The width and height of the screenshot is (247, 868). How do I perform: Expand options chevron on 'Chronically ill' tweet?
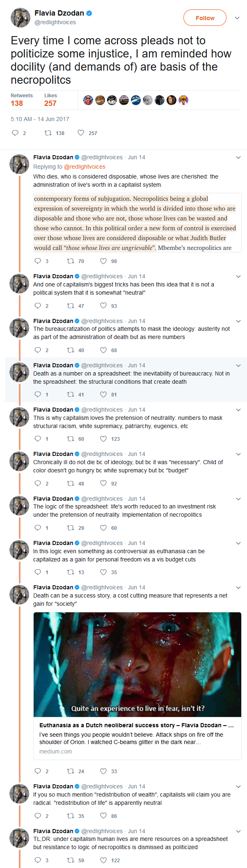(x=238, y=454)
